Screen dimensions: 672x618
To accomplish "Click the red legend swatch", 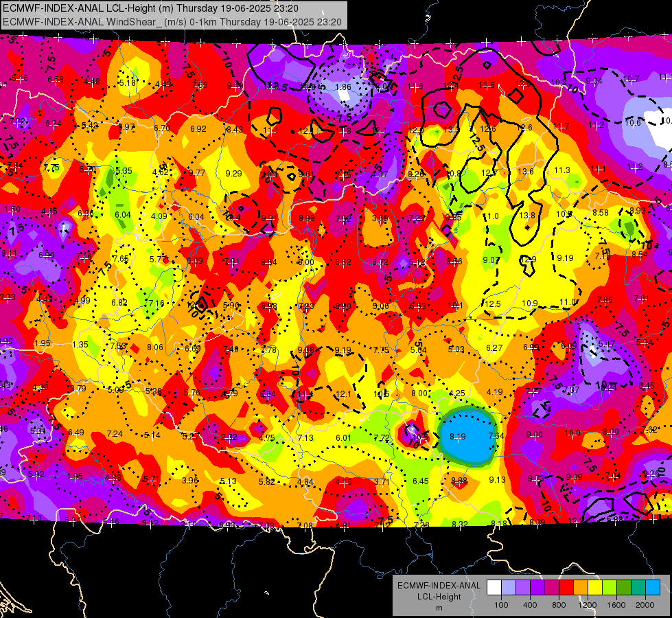I will (x=566, y=588).
